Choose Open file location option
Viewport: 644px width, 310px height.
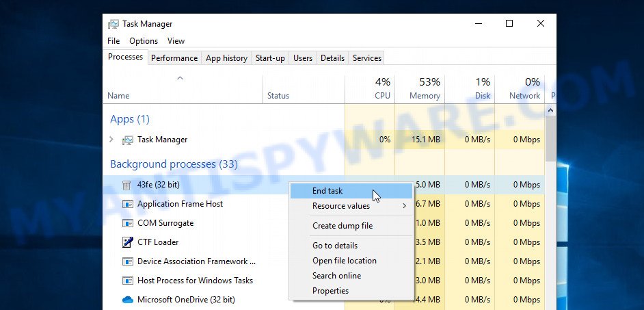click(351, 261)
